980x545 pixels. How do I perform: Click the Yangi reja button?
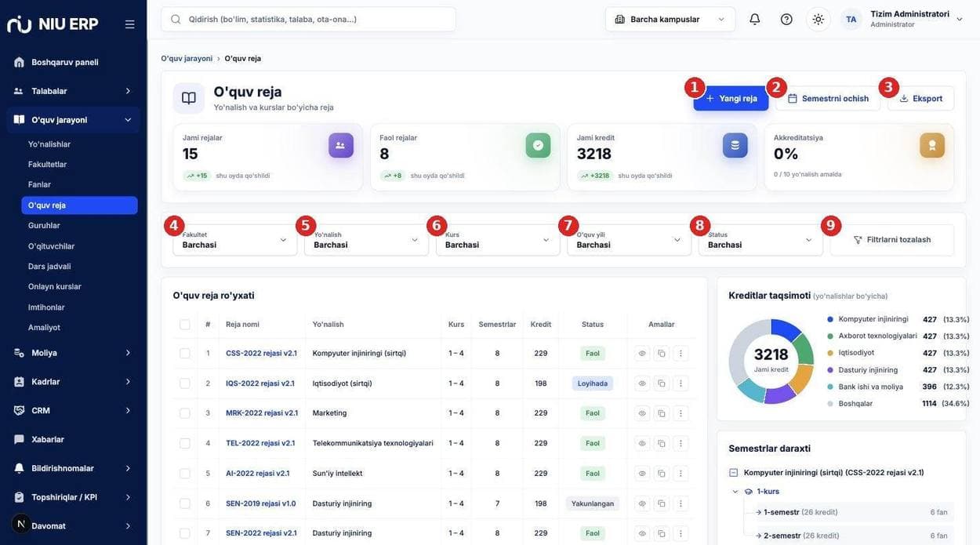(x=731, y=98)
